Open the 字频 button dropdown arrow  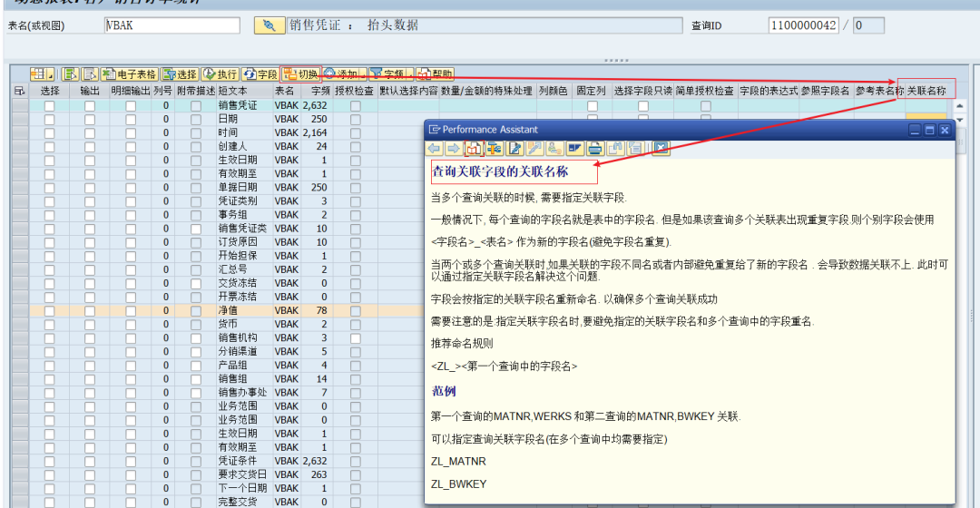tap(410, 74)
